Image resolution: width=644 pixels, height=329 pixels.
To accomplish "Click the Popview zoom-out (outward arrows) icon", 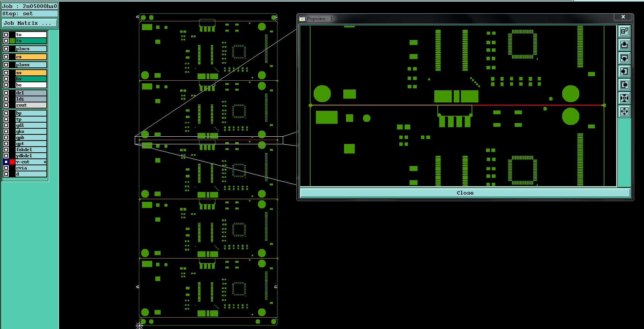I will click(x=624, y=111).
